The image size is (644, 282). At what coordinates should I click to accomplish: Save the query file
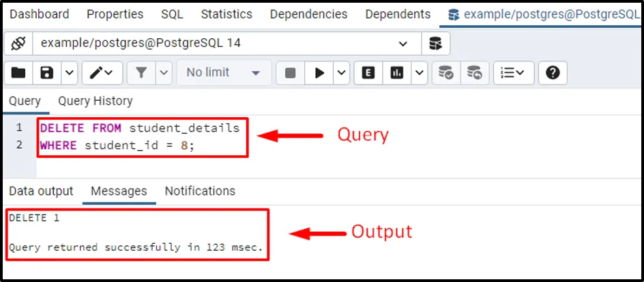point(47,73)
